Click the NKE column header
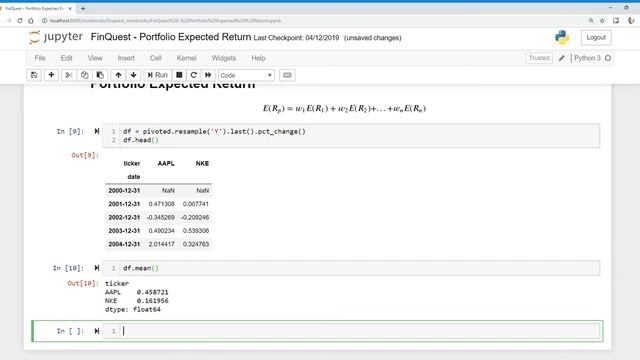Image resolution: width=640 pixels, height=360 pixels. pyautogui.click(x=202, y=163)
